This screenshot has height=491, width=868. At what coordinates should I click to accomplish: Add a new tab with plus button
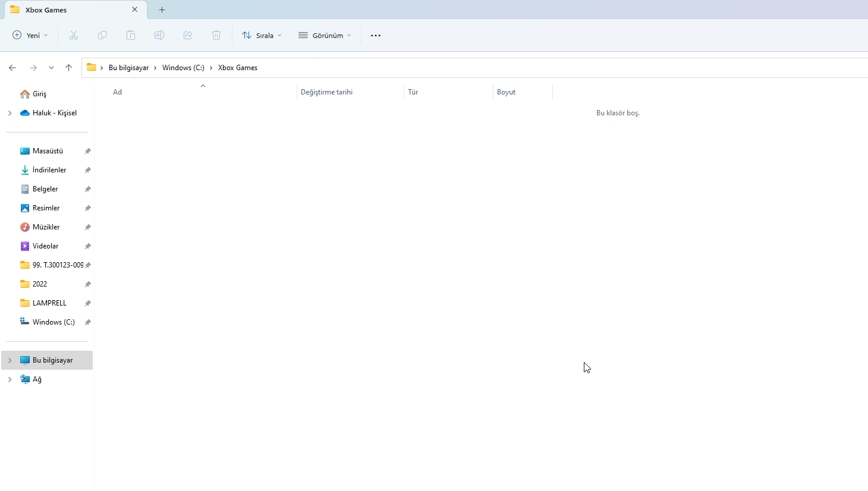coord(162,10)
